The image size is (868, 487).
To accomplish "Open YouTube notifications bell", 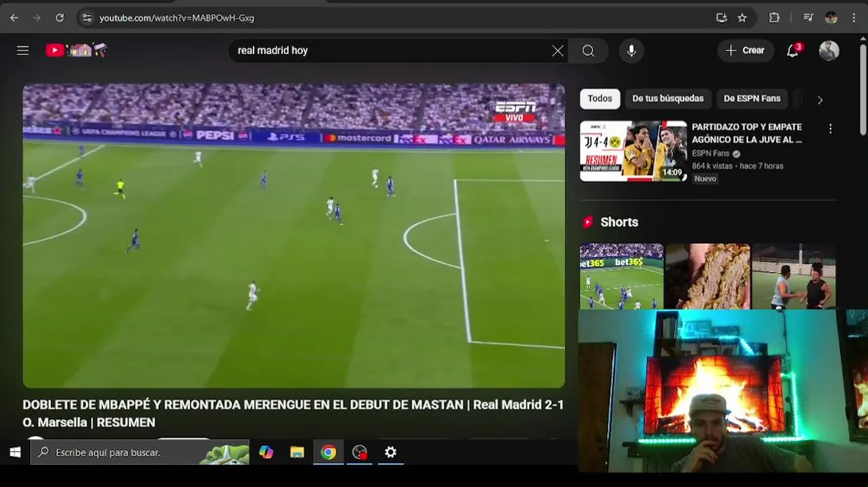I will pyautogui.click(x=793, y=51).
